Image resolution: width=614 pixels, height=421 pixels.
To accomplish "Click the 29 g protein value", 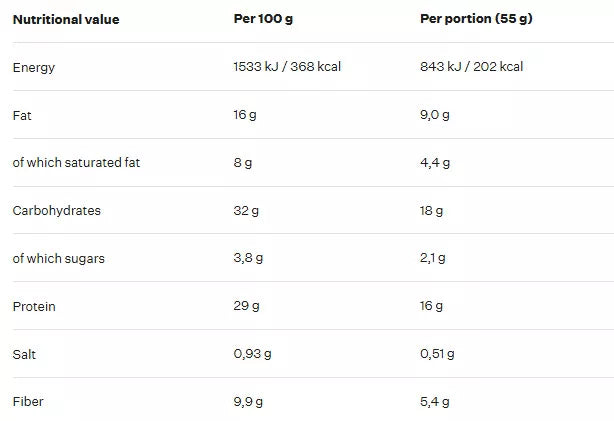I will tap(246, 306).
